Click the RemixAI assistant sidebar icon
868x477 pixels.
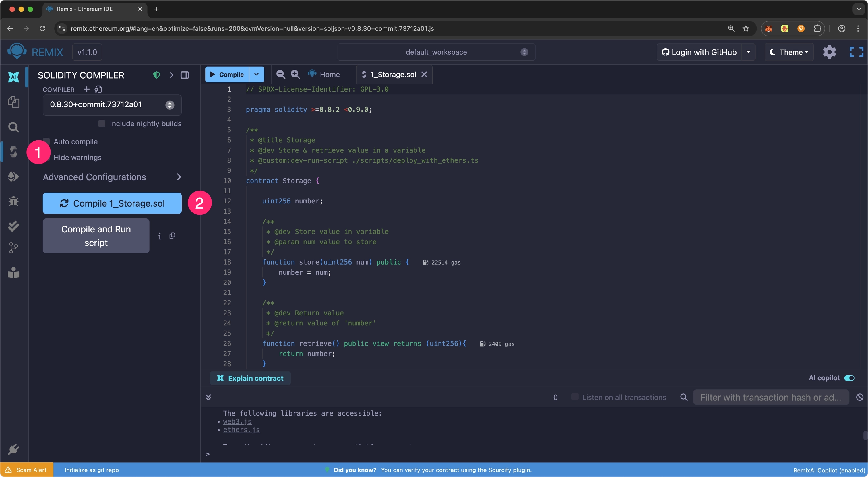point(13,77)
